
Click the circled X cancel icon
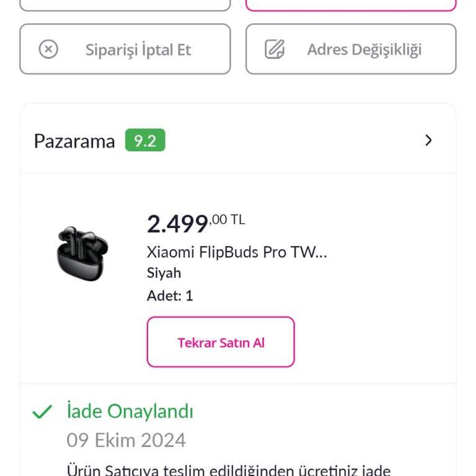point(48,49)
